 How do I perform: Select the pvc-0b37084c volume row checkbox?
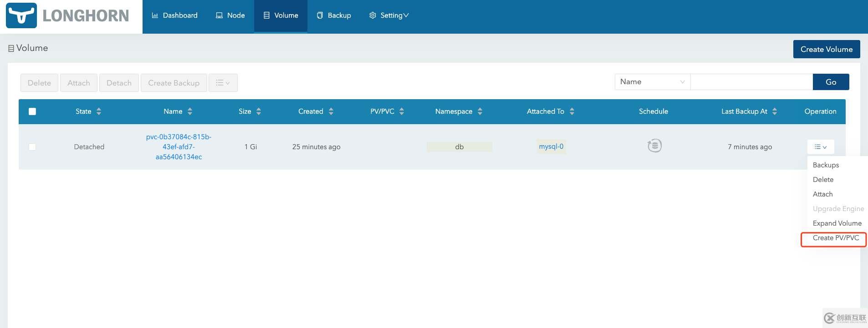(32, 147)
